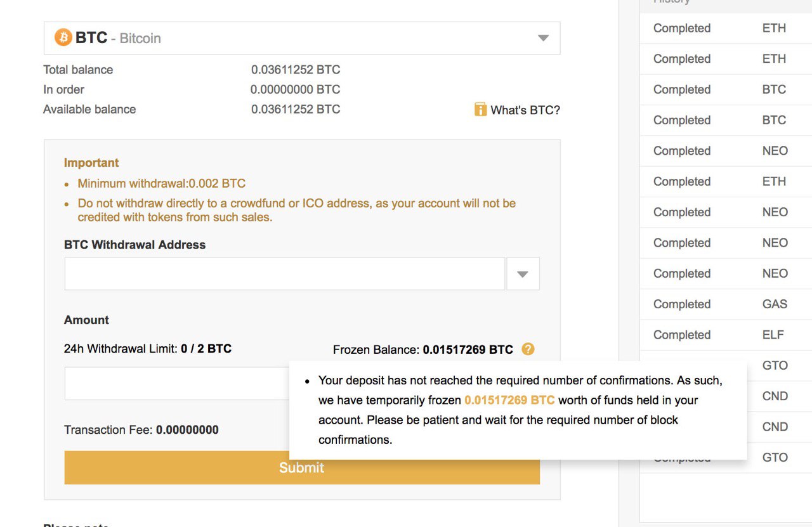
Task: Click the Important heading text
Action: (91, 163)
